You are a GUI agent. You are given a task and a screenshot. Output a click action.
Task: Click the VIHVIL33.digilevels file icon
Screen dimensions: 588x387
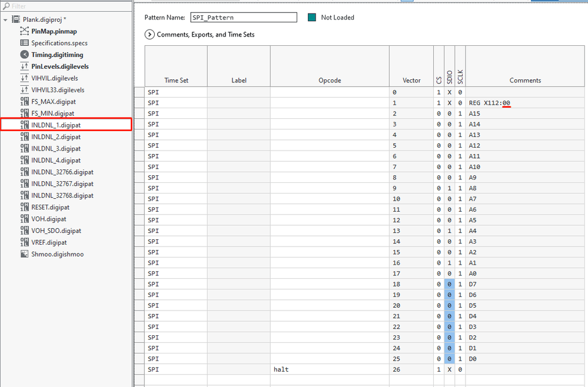(x=24, y=90)
